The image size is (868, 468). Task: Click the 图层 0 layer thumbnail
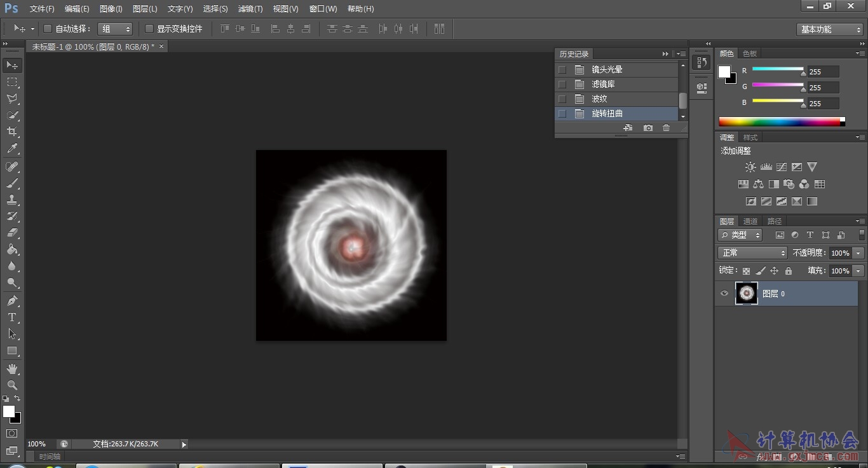coord(747,293)
